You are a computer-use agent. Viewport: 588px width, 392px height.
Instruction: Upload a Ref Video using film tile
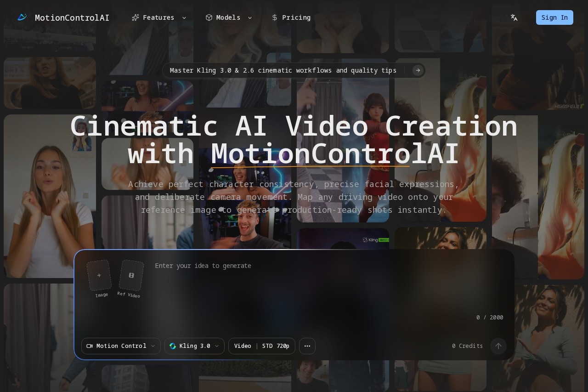tap(131, 275)
